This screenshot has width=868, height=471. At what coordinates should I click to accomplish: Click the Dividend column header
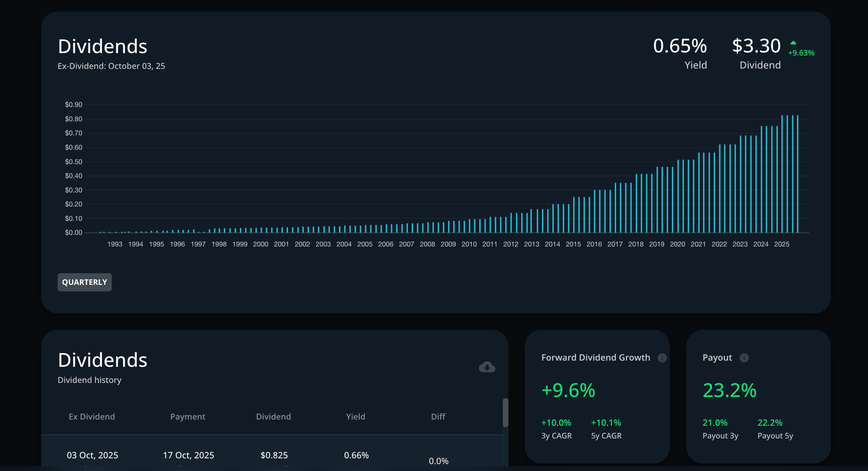coord(273,416)
